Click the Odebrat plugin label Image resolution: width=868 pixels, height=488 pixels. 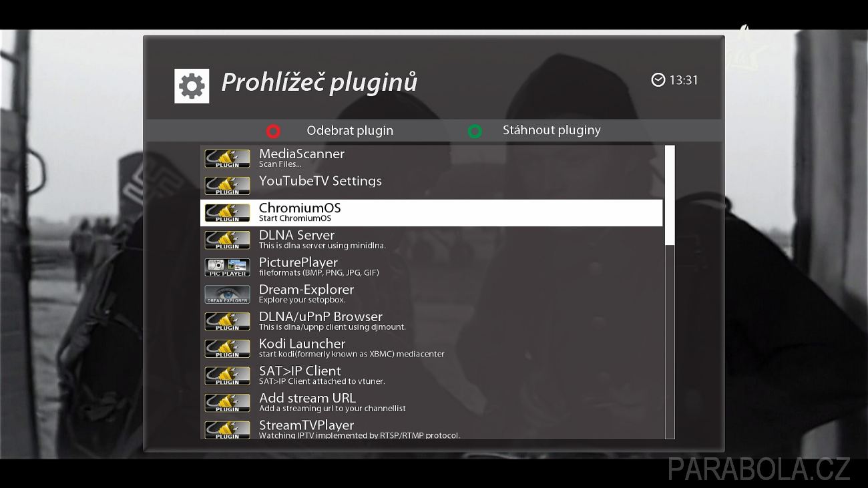coord(350,131)
